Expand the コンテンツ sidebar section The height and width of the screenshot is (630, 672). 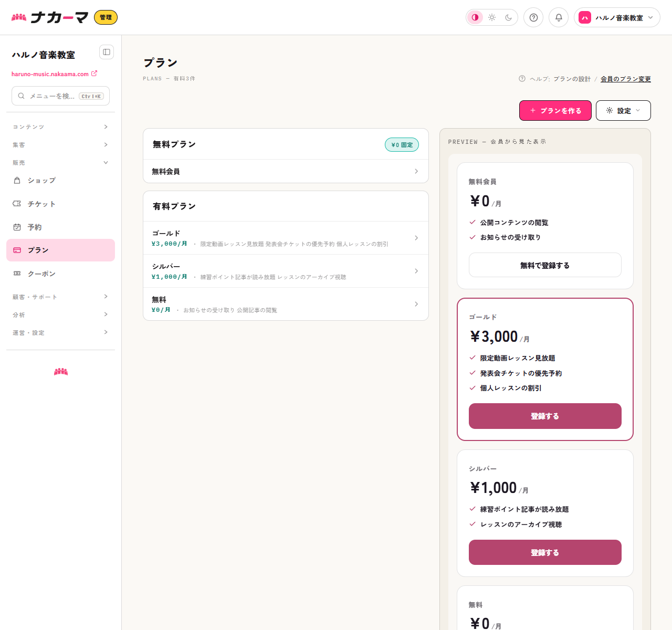(60, 127)
